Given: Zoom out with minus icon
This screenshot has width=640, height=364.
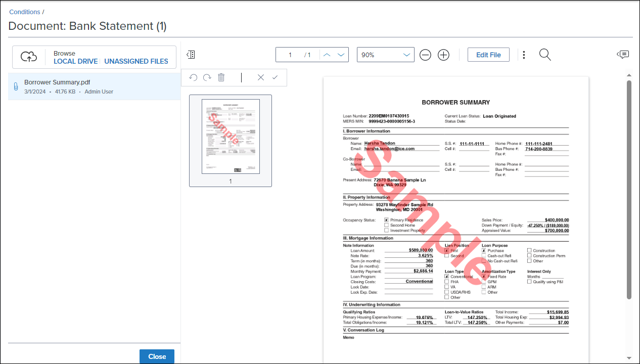Looking at the screenshot, I should (425, 55).
